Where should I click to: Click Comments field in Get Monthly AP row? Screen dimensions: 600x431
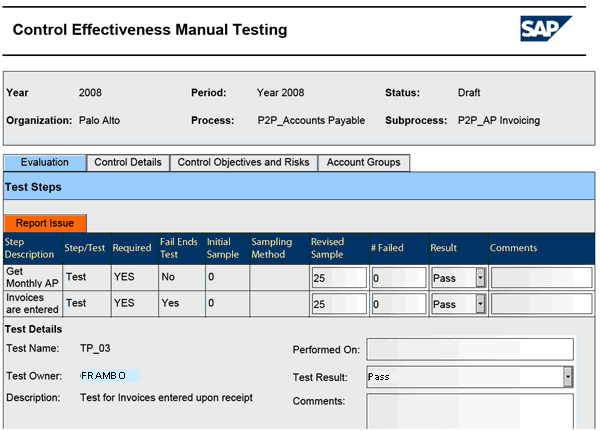[x=541, y=278]
